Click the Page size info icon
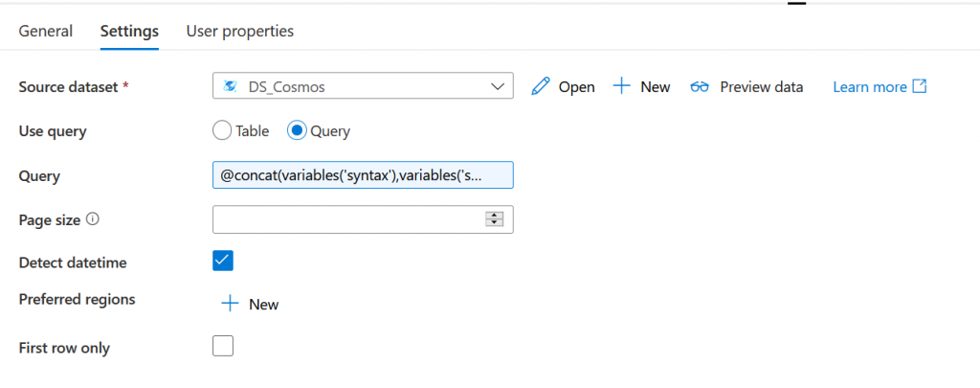 93,218
